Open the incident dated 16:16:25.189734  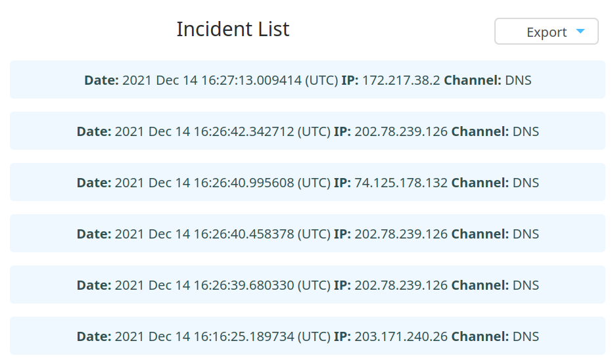pyautogui.click(x=308, y=336)
